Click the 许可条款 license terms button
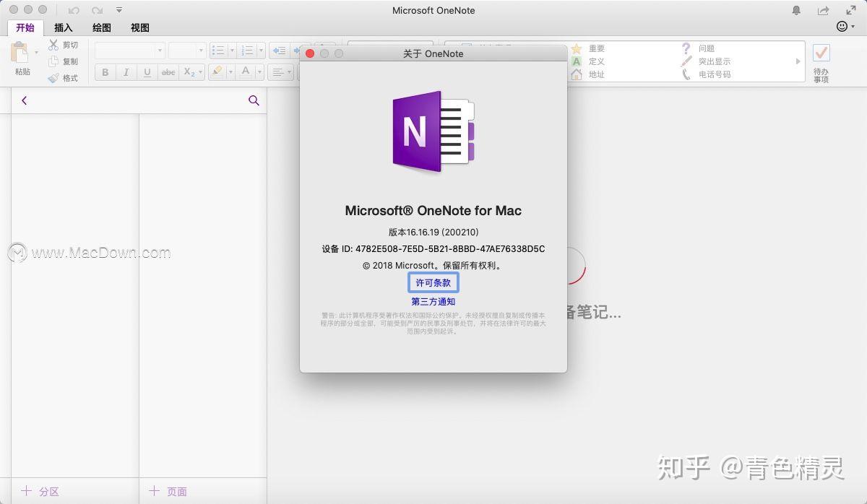This screenshot has width=867, height=504. (x=433, y=282)
